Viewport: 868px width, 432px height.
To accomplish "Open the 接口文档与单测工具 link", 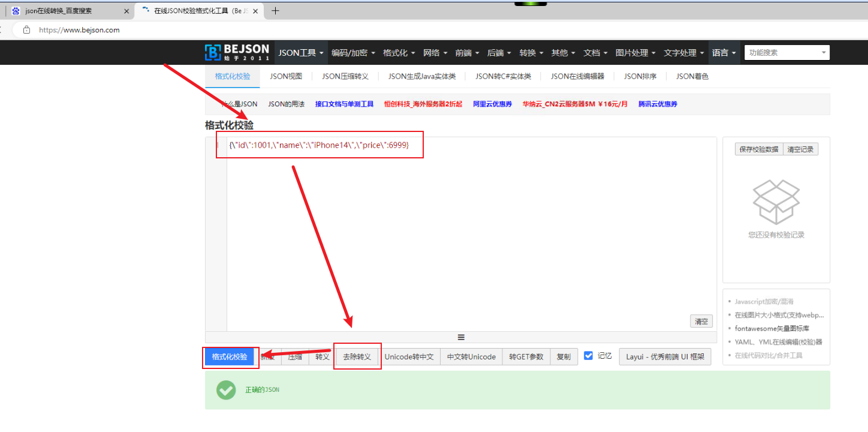I will point(344,104).
